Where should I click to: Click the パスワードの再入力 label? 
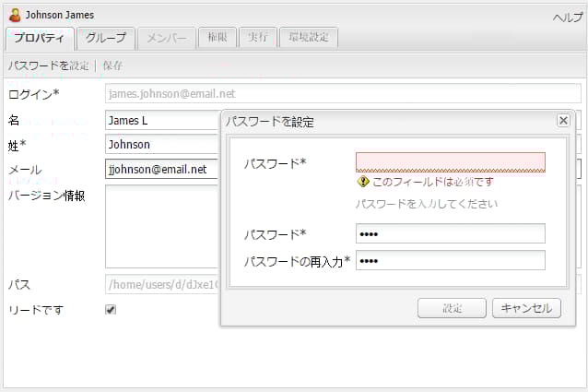(x=297, y=261)
